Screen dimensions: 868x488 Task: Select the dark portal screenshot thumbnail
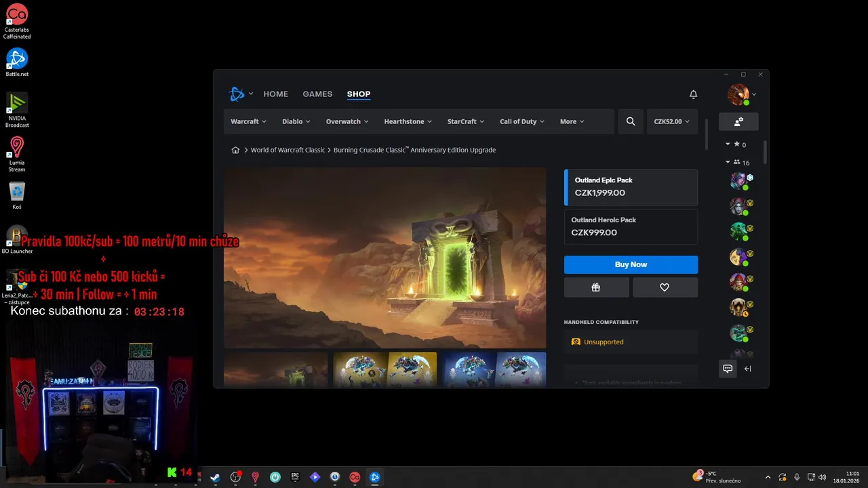pyautogui.click(x=276, y=370)
